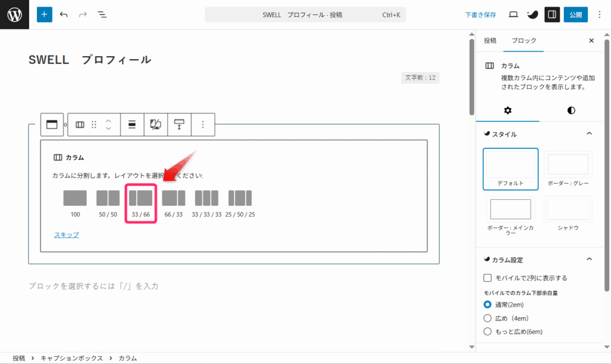Click the device display restriction toolbar icon
This screenshot has height=364, width=611.
pyautogui.click(x=156, y=124)
